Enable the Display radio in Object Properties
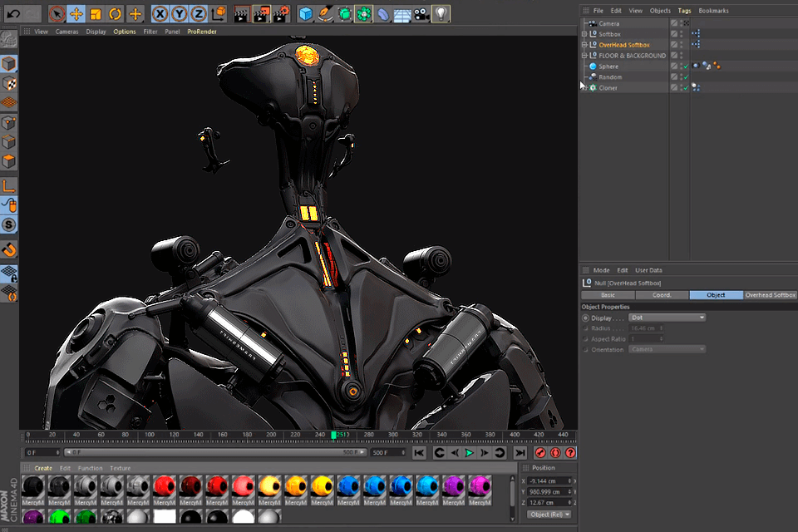798x532 pixels. tap(587, 318)
